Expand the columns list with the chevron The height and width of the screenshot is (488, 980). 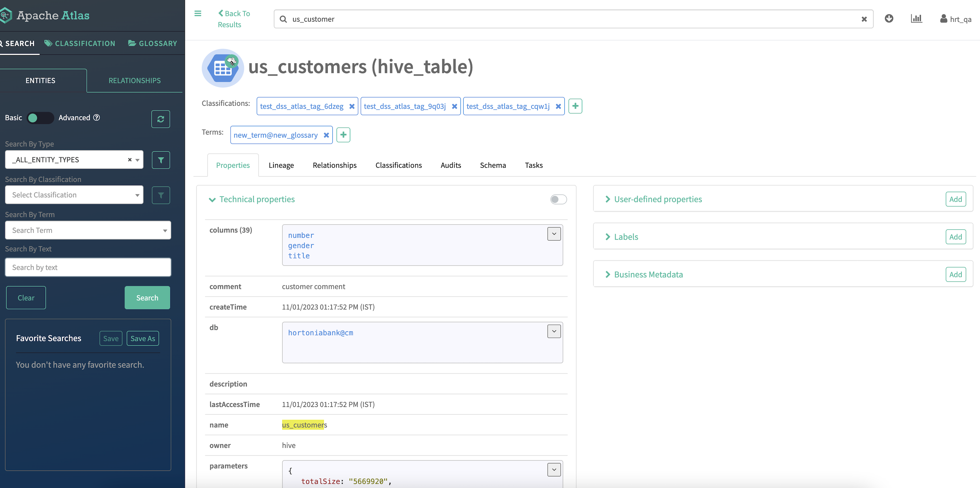(553, 234)
